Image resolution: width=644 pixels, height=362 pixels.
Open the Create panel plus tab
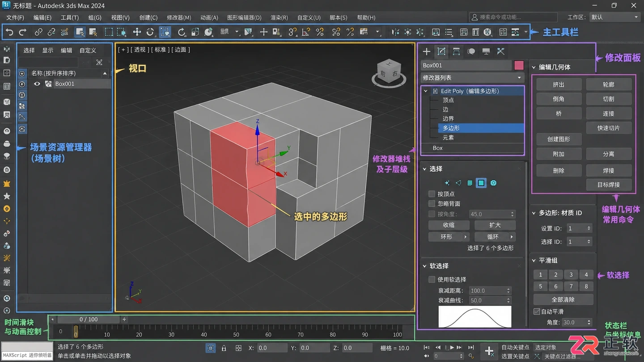[x=427, y=51]
